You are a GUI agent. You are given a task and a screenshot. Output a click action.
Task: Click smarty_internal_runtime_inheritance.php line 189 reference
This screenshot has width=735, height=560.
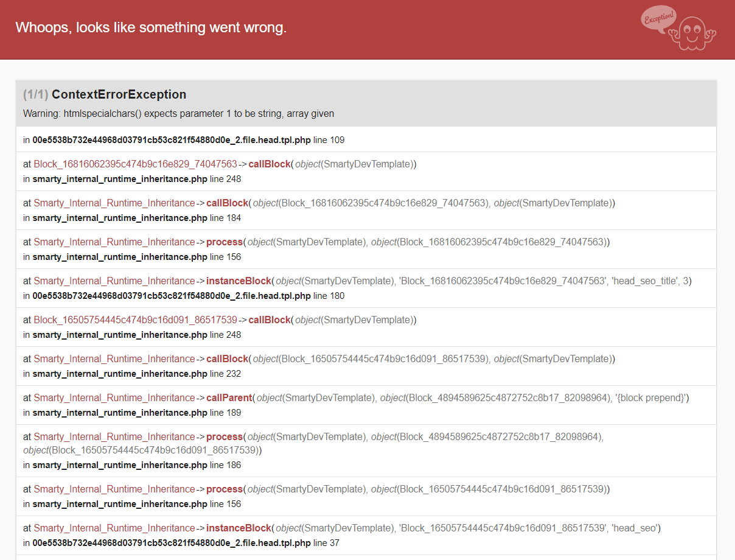pos(137,413)
